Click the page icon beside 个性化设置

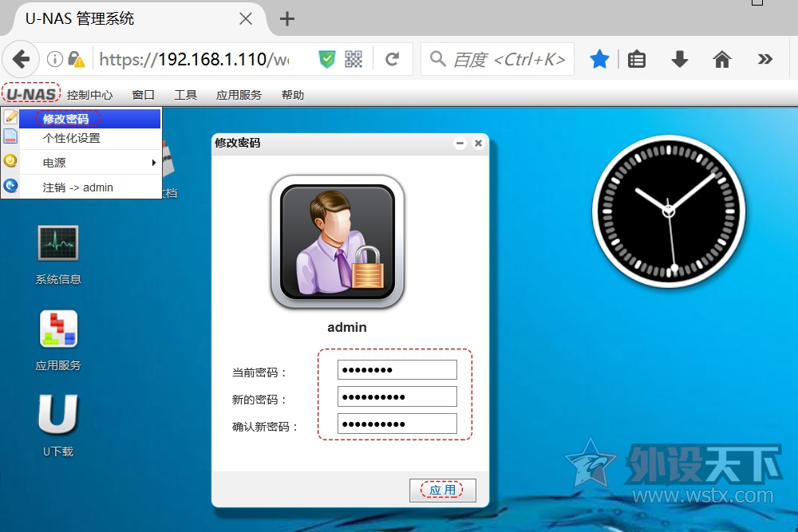pos(10,136)
